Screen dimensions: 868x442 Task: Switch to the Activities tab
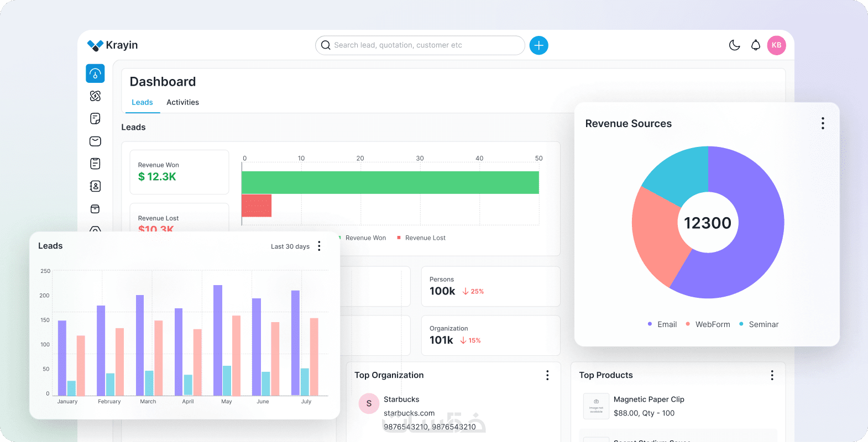(x=182, y=102)
